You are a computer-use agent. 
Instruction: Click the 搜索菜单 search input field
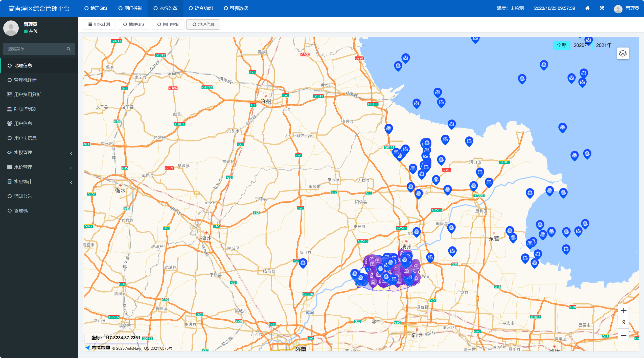[x=35, y=49]
